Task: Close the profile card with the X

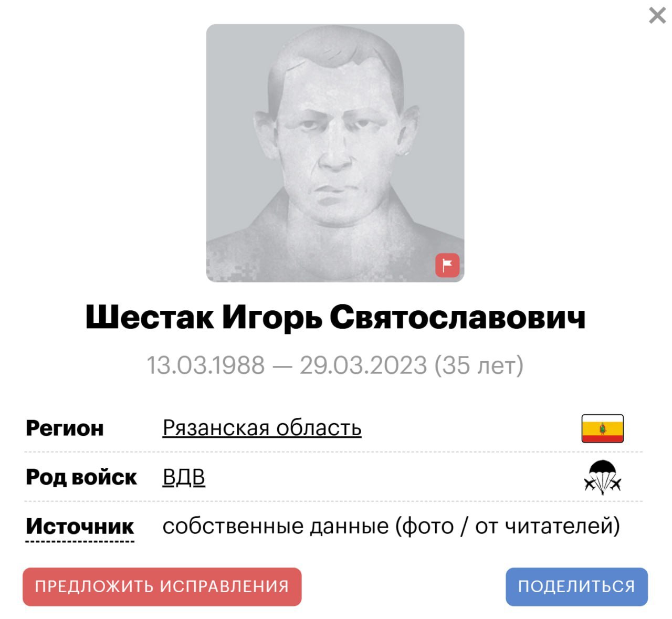Action: click(657, 15)
